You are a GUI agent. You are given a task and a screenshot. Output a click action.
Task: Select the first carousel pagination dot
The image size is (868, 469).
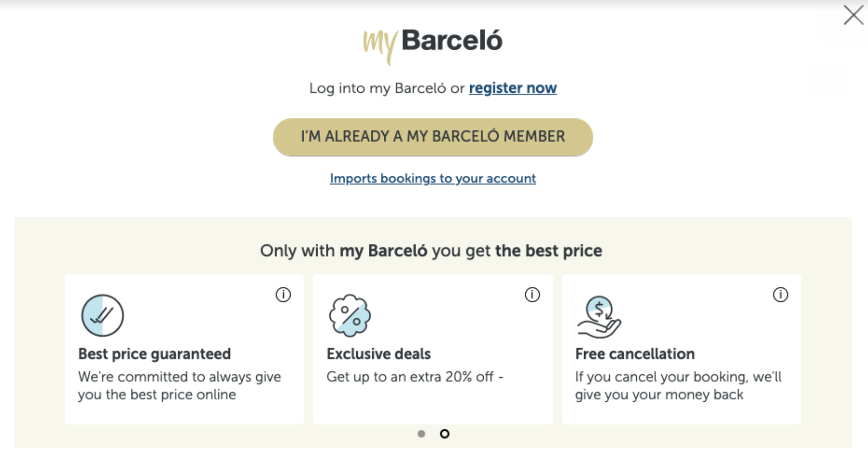point(421,434)
